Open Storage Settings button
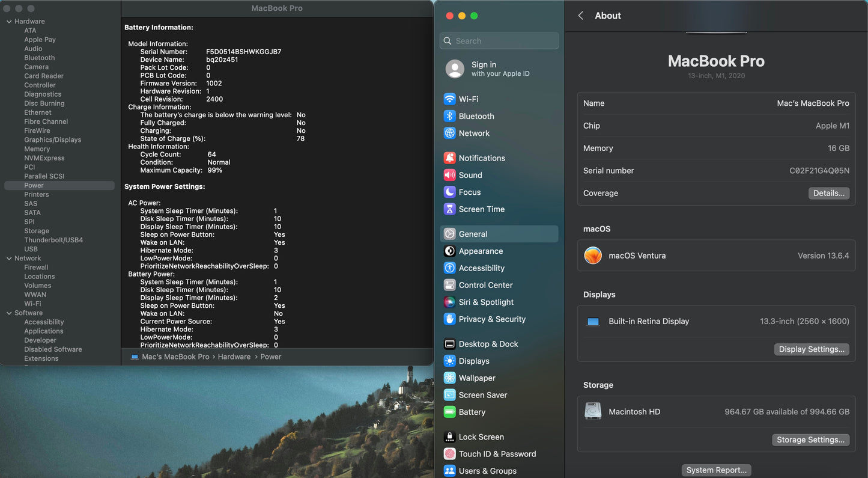Image resolution: width=868 pixels, height=478 pixels. [x=810, y=440]
